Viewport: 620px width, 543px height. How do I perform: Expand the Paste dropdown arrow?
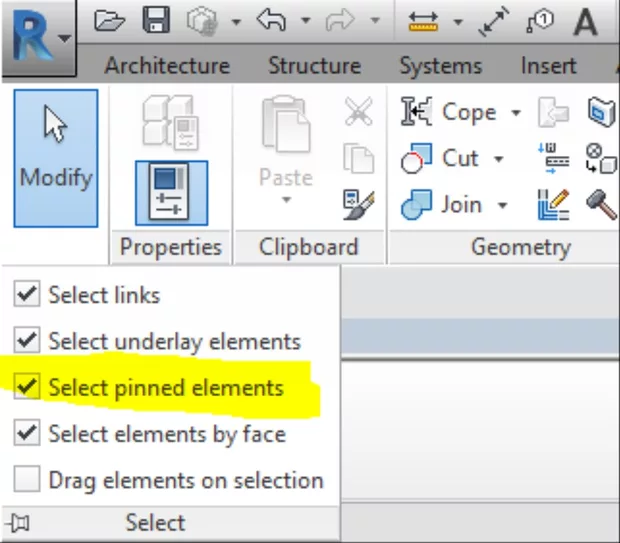point(286,200)
